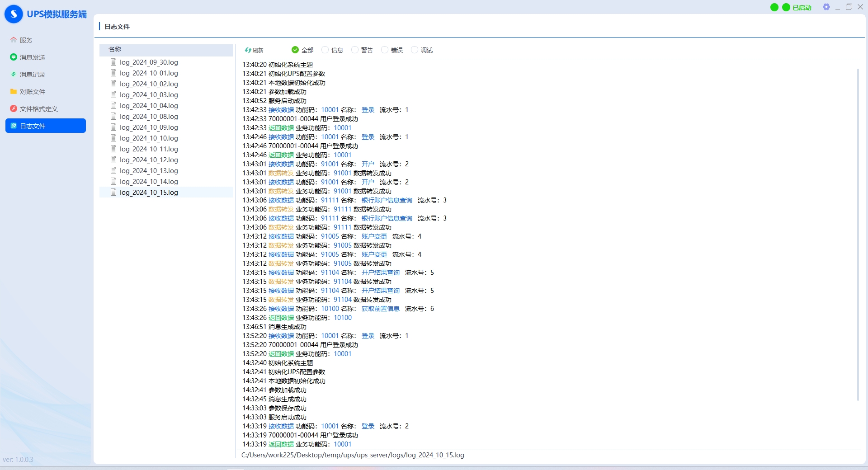Open log_2024_10_03.log file
868x470 pixels.
[166, 95]
